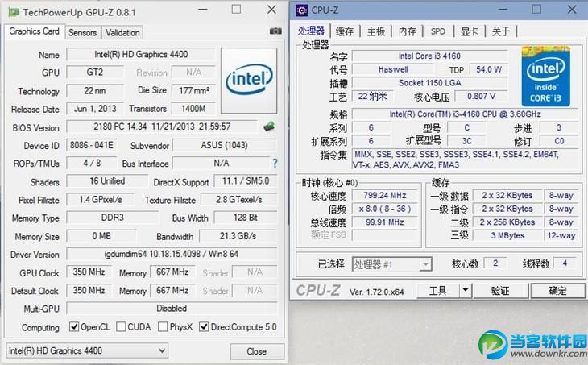The width and height of the screenshot is (588, 365).
Task: Click the Release Date value Jun 1, 2013
Action: coord(95,109)
